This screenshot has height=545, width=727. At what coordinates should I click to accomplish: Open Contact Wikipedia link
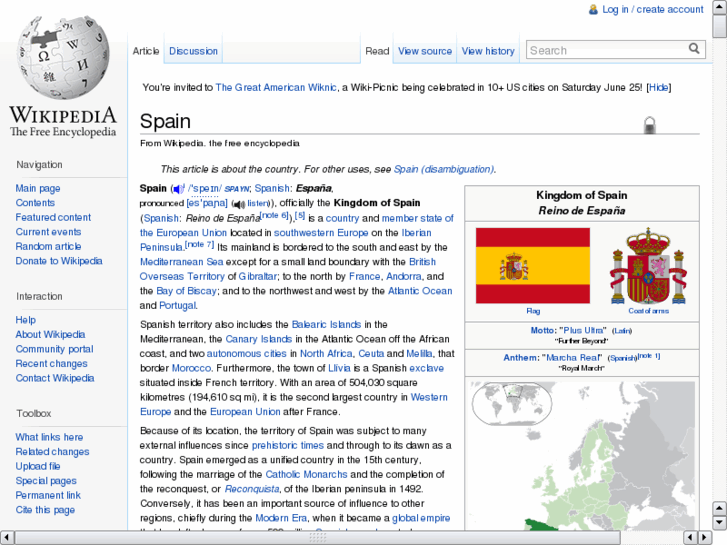(55, 378)
